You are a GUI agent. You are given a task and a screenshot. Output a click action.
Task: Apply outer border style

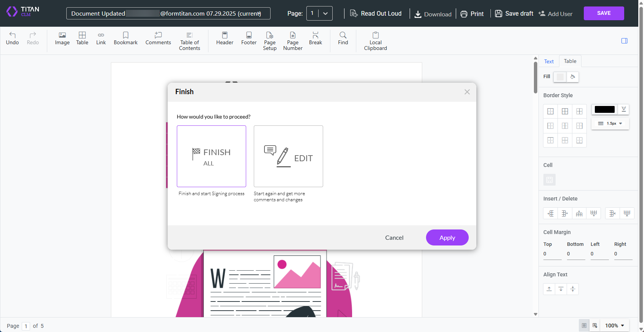point(550,111)
